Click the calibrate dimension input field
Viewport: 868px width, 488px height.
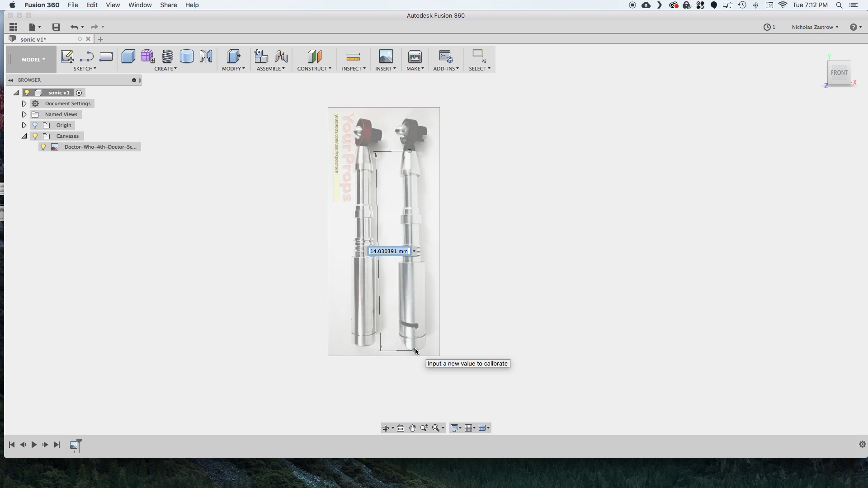389,251
